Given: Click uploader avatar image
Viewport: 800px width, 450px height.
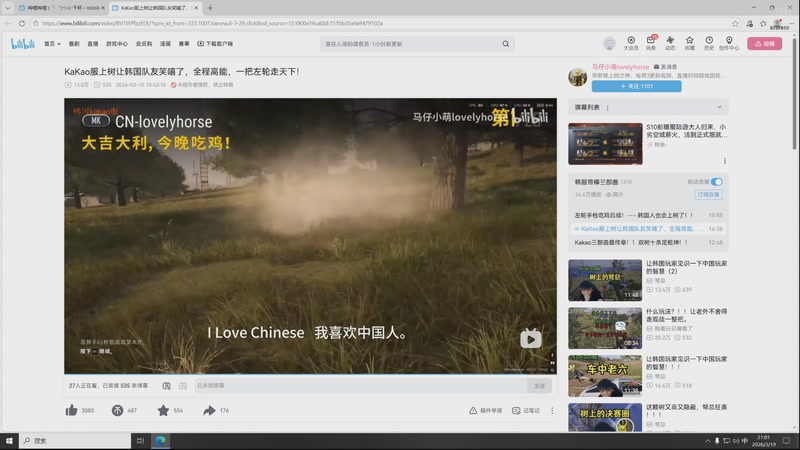Looking at the screenshot, I should click(x=578, y=77).
